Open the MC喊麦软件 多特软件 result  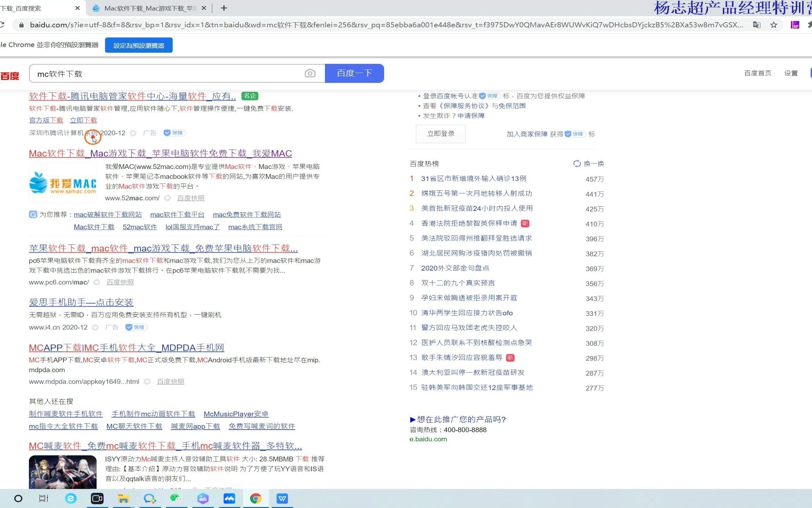[x=165, y=446]
